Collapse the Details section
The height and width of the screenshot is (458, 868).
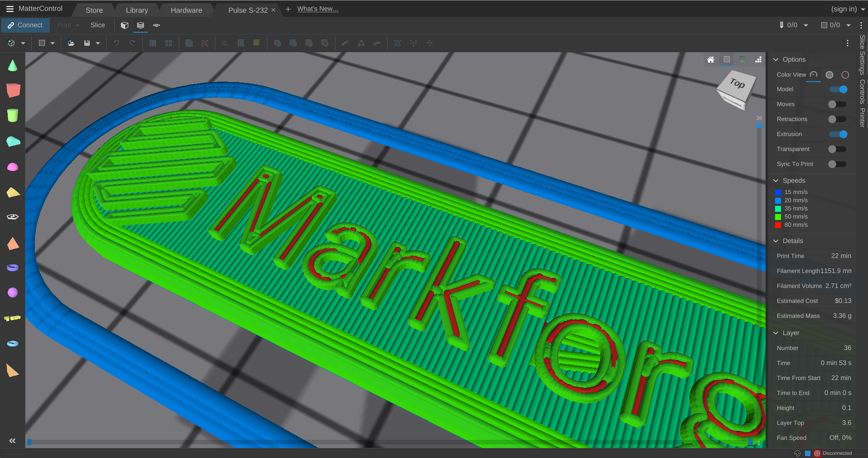point(776,241)
